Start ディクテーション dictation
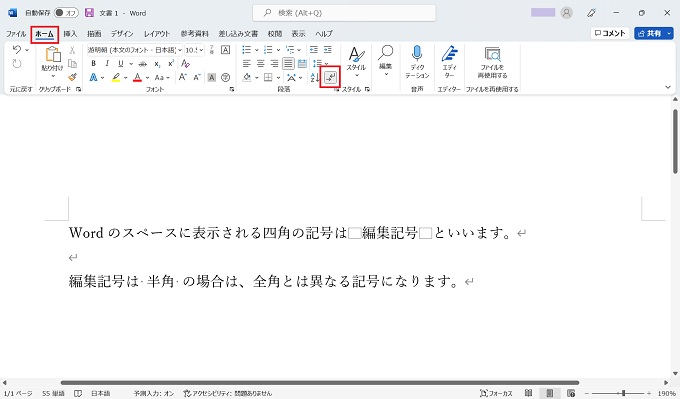Image resolution: width=680 pixels, height=399 pixels. tap(417, 62)
